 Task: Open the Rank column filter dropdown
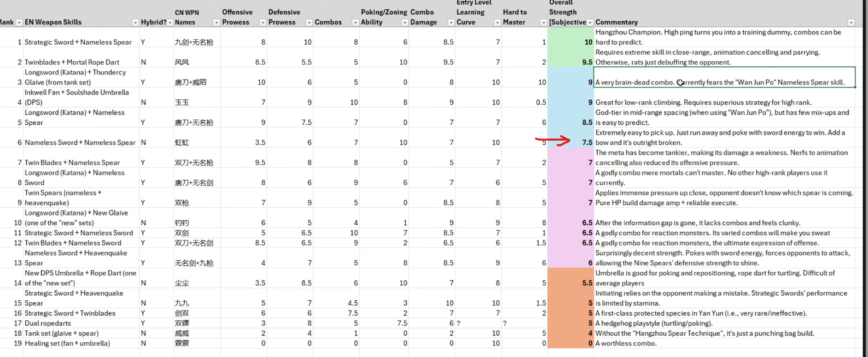point(19,23)
